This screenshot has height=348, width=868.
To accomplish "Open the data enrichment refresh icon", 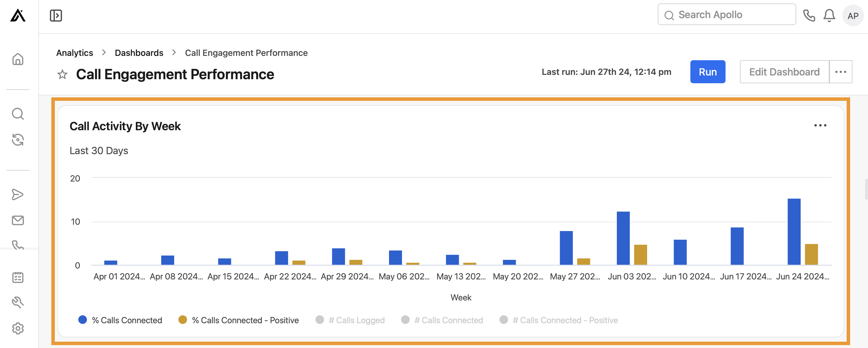I will pos(18,140).
